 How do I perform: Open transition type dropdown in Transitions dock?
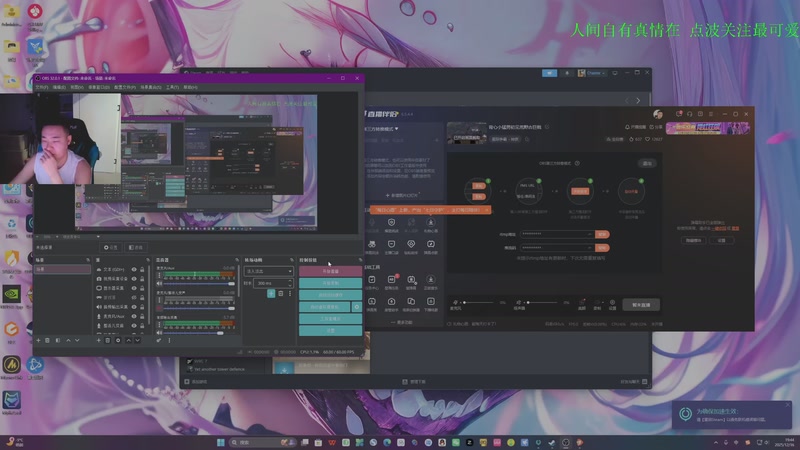(268, 271)
